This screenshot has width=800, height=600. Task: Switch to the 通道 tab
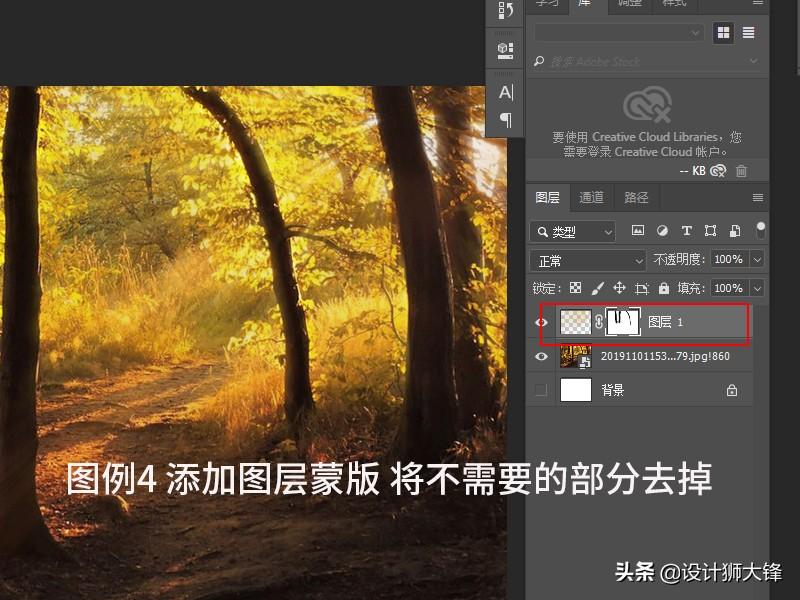[591, 197]
